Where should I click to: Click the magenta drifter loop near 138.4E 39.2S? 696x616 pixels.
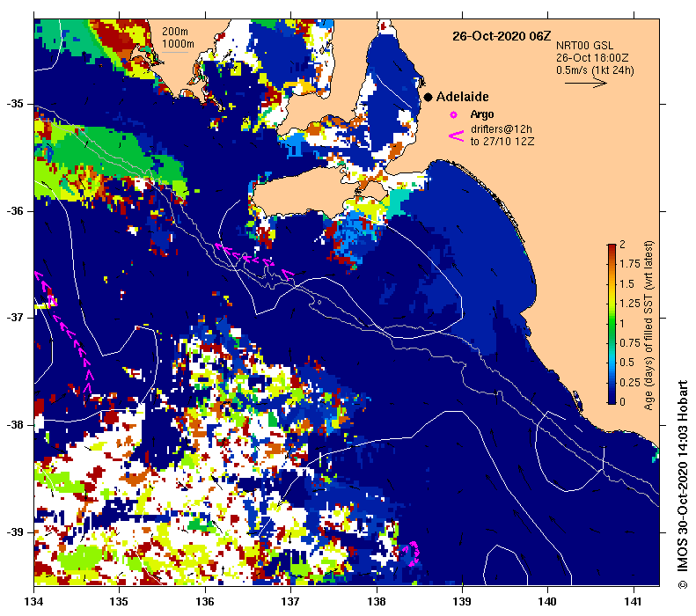coord(411,554)
